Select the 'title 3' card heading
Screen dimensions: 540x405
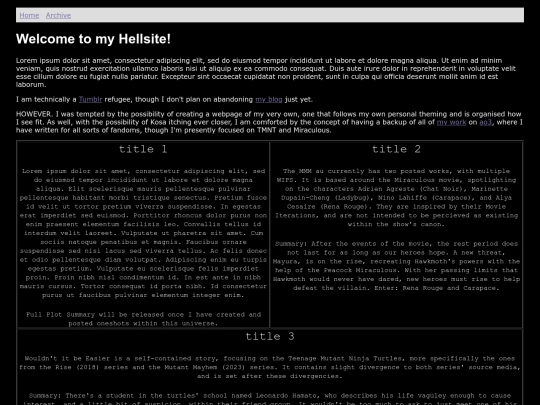tap(270, 336)
